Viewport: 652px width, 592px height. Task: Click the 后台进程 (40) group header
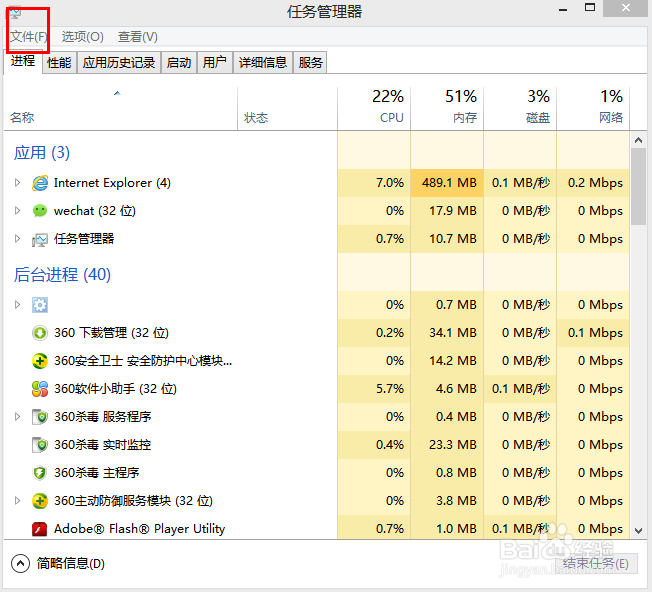coord(62,275)
